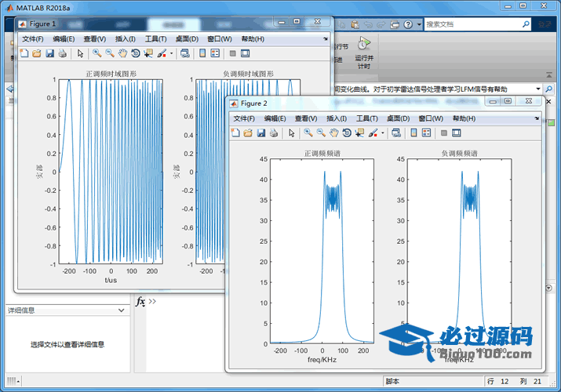The image size is (561, 392).
Task: Toggle Insert Legend in Figure 2 toolbar
Action: coord(428,132)
